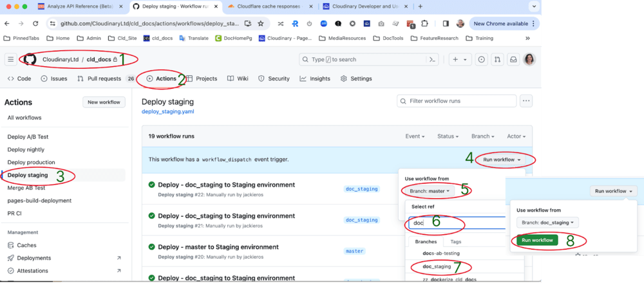Open the Status filter dropdown
Viewport: 644px width, 287px height.
[x=448, y=136]
